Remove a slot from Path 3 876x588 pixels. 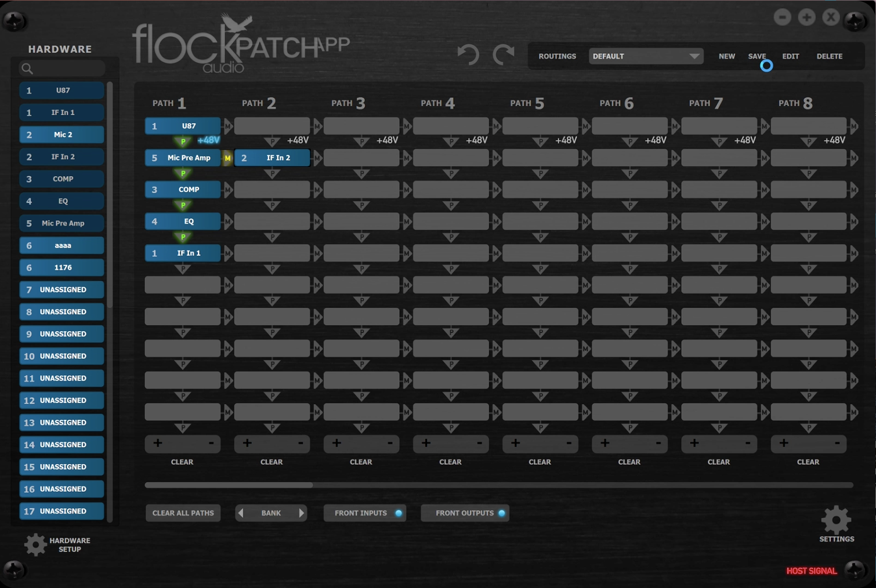[x=390, y=443]
